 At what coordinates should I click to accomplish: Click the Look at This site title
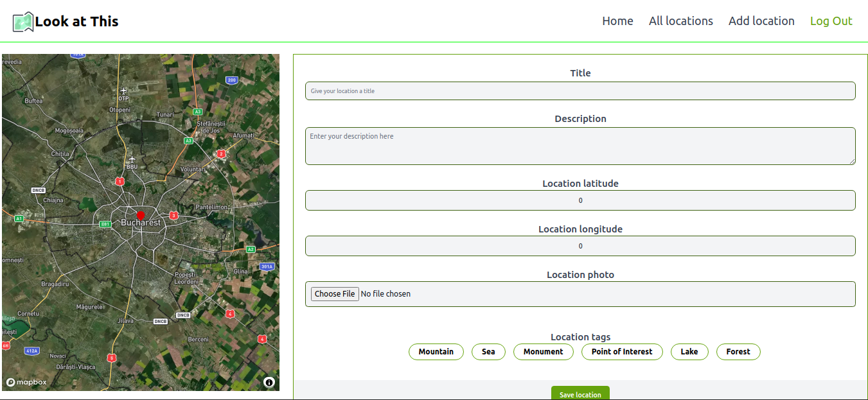tap(76, 21)
